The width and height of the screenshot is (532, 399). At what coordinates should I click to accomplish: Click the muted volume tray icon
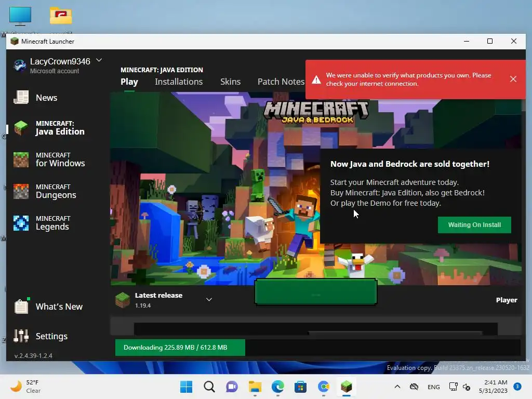point(467,387)
